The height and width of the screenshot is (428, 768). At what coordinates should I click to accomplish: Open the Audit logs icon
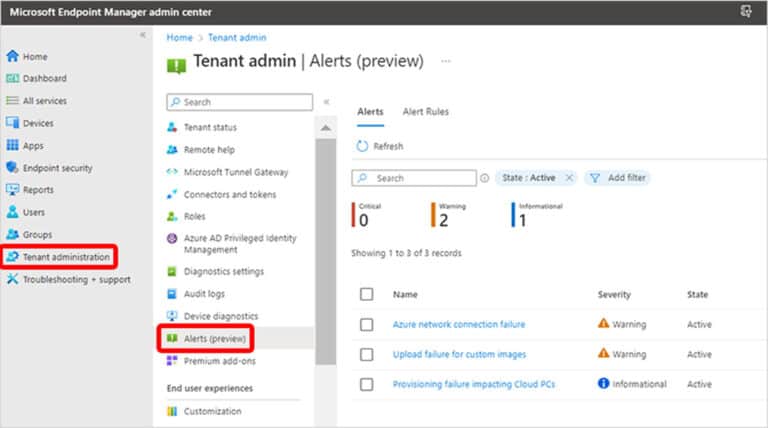point(172,294)
